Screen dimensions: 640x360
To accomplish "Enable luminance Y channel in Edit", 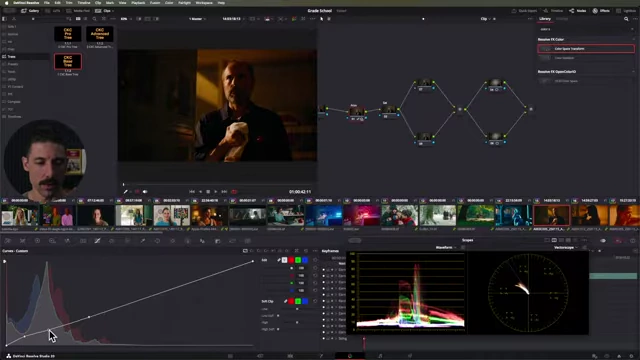I will 284,260.
